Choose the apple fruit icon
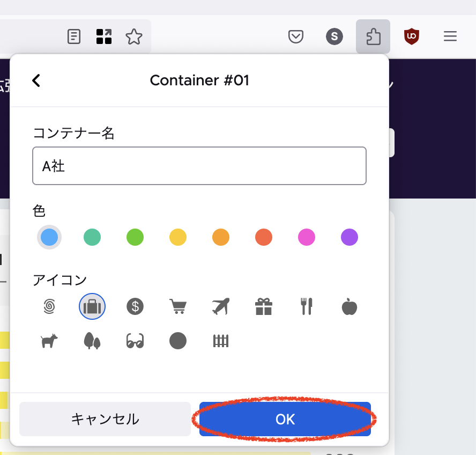 click(349, 307)
